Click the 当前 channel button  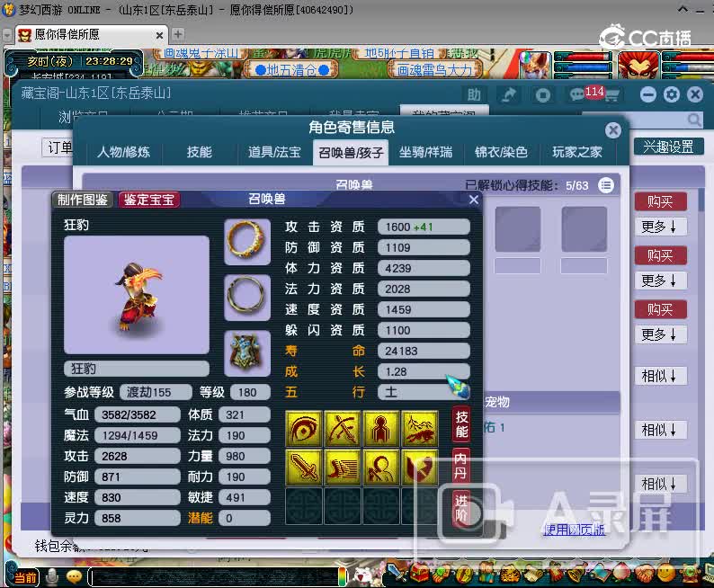tap(25, 577)
